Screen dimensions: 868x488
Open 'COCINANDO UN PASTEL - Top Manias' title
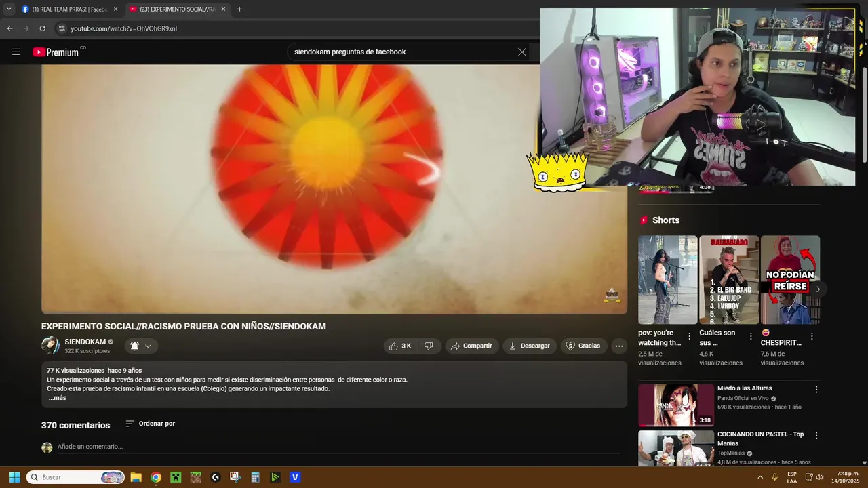click(760, 439)
